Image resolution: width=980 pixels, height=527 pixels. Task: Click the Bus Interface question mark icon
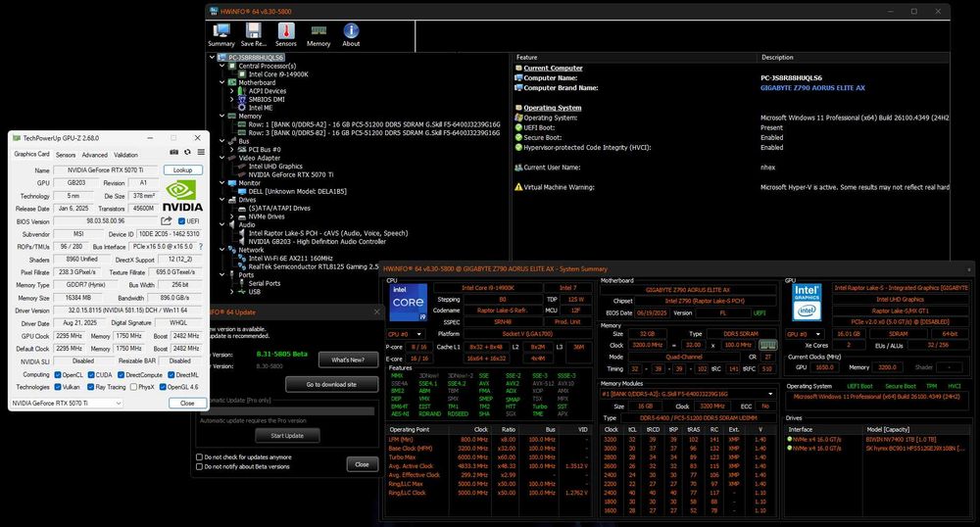click(201, 247)
